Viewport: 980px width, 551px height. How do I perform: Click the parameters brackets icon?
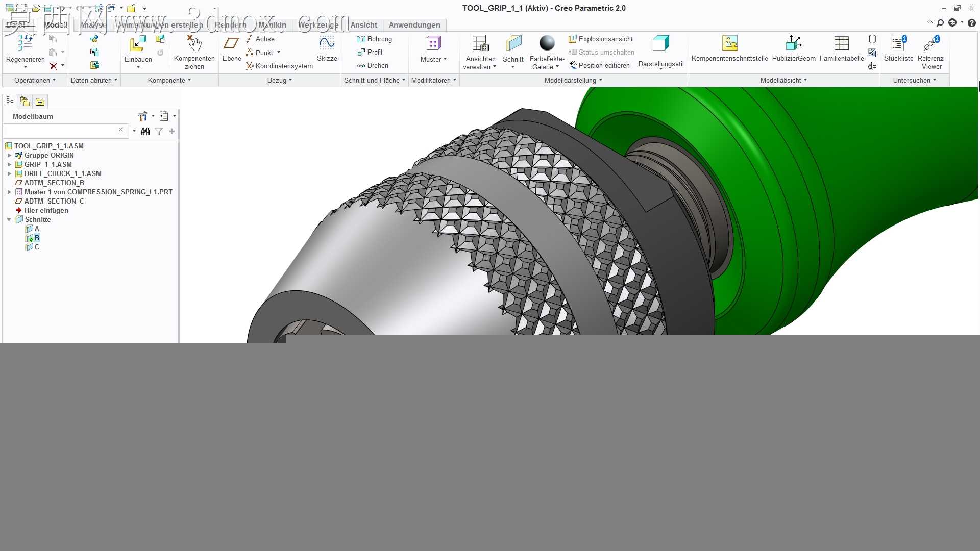pos(872,39)
